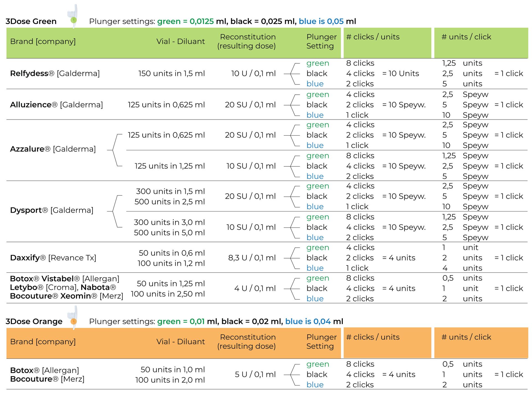Click the Alluzience® [Galderma] brand label
This screenshot has height=393, width=532.
tap(57, 105)
